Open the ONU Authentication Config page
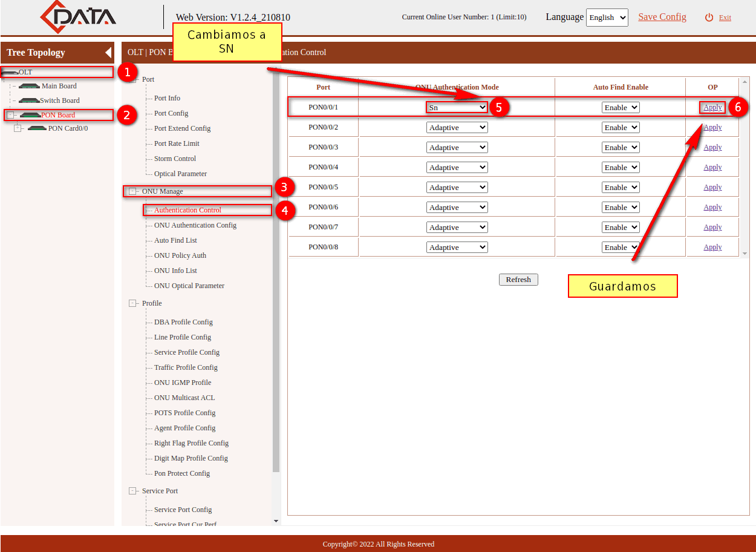 tap(195, 225)
